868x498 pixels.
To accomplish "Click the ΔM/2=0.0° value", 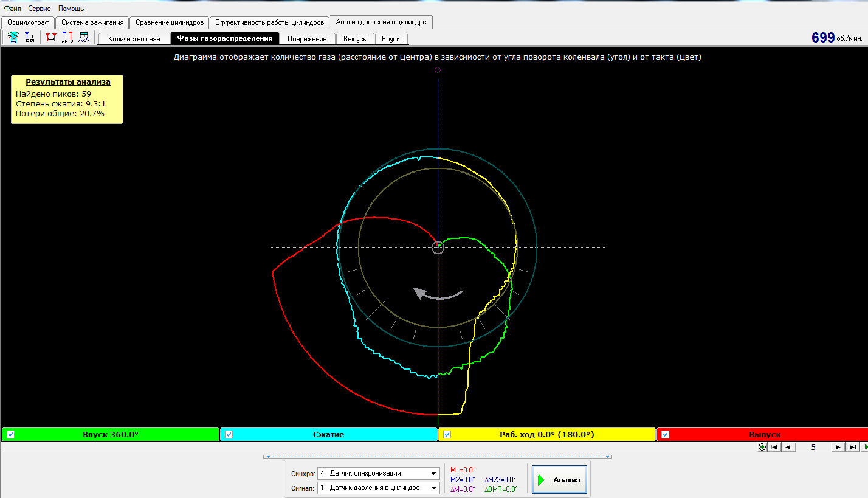I will [500, 480].
